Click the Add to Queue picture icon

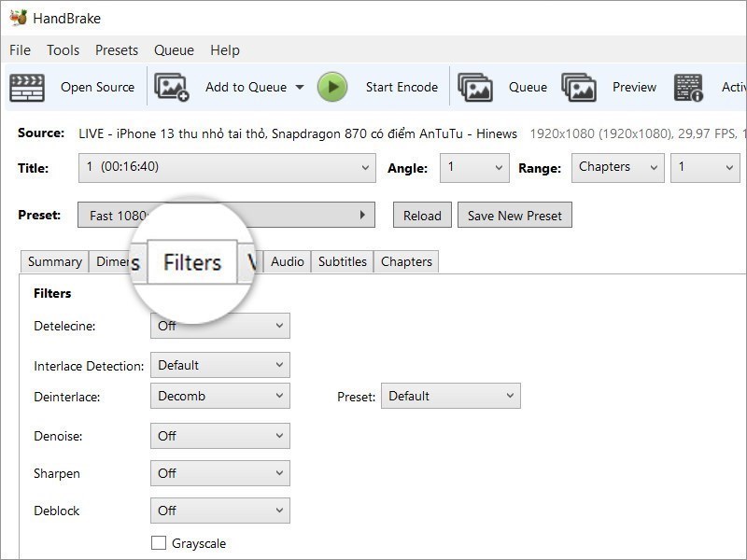[x=172, y=87]
